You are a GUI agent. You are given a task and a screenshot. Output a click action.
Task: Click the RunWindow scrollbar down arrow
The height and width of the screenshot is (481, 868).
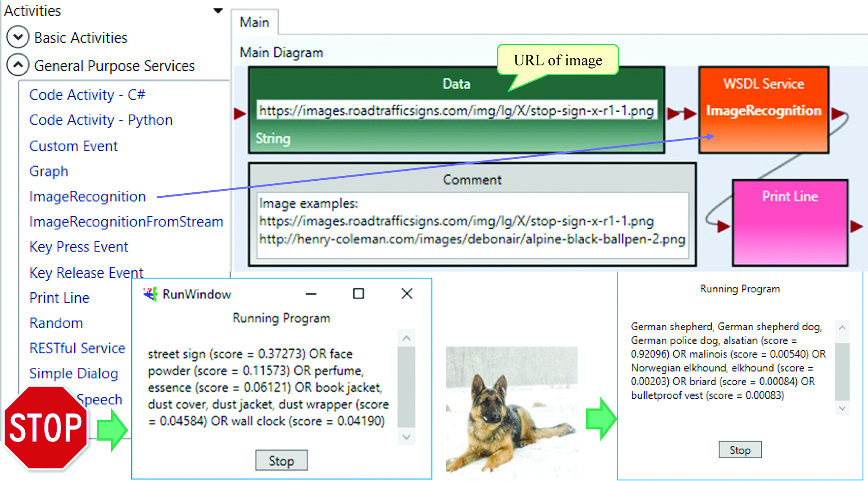point(407,437)
